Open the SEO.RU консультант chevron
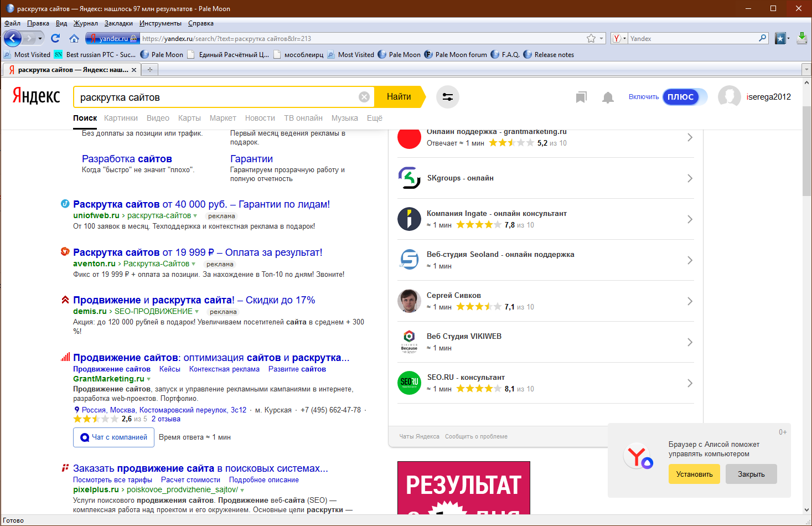The height and width of the screenshot is (526, 812). point(690,383)
